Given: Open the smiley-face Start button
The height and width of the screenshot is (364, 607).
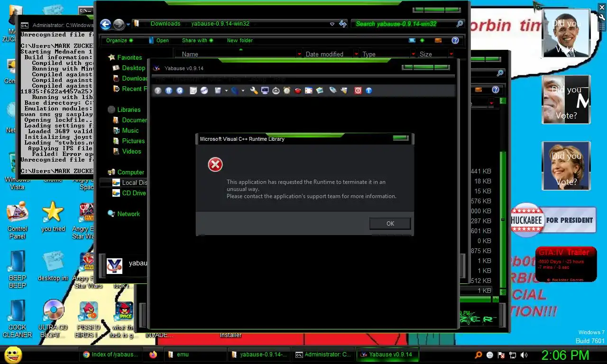Looking at the screenshot, I should (x=13, y=355).
